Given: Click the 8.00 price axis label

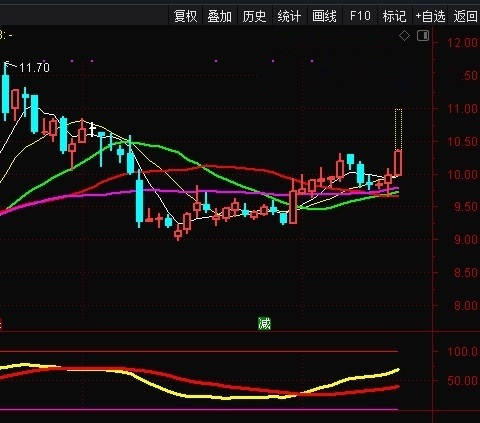Looking at the screenshot, I should 466,305.
